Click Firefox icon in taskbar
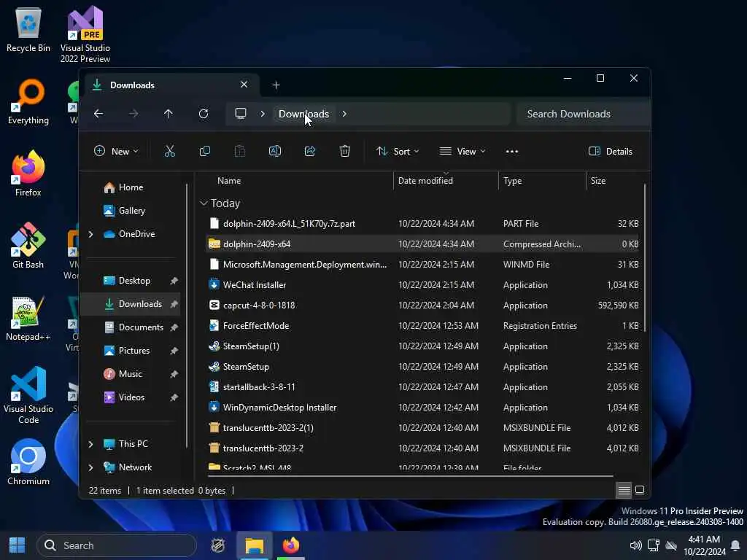This screenshot has height=560, width=747. (x=290, y=545)
